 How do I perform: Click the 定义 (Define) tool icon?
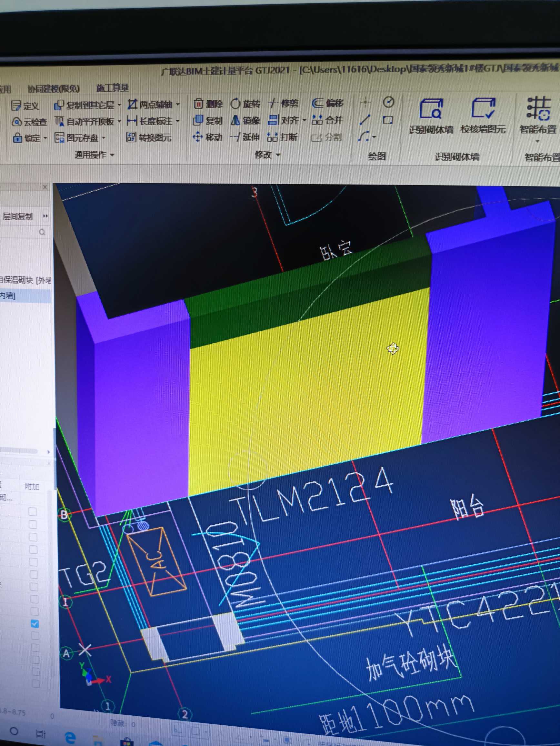tap(16, 106)
